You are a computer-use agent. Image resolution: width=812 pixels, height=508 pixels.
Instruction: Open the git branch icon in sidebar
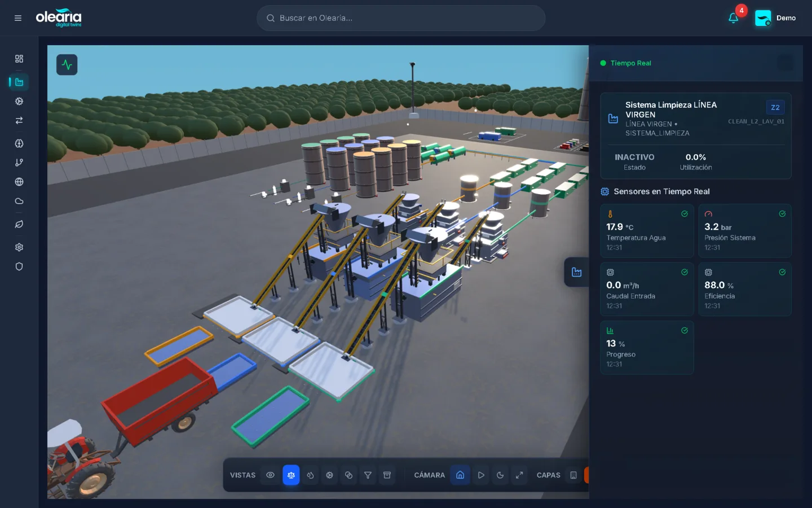point(19,163)
